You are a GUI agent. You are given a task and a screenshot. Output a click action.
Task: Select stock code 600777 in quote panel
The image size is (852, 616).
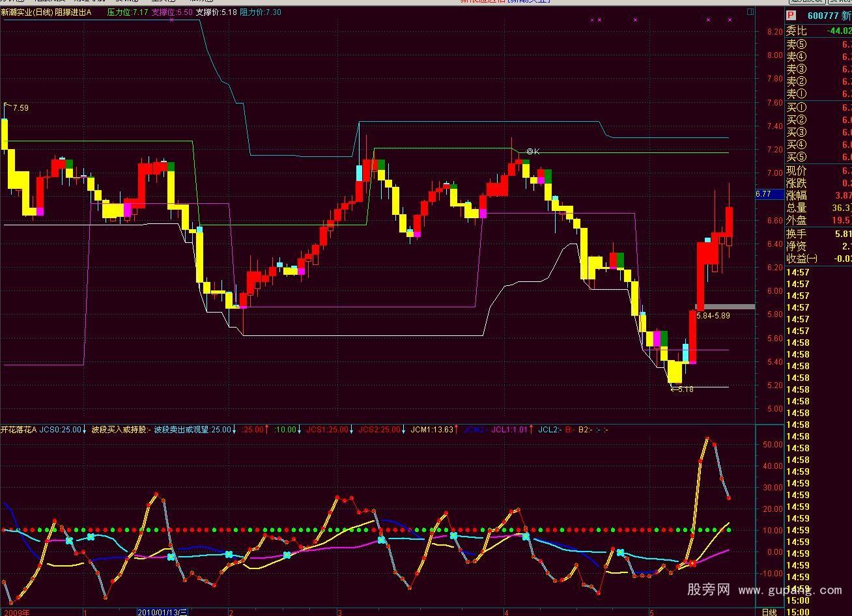(x=822, y=15)
